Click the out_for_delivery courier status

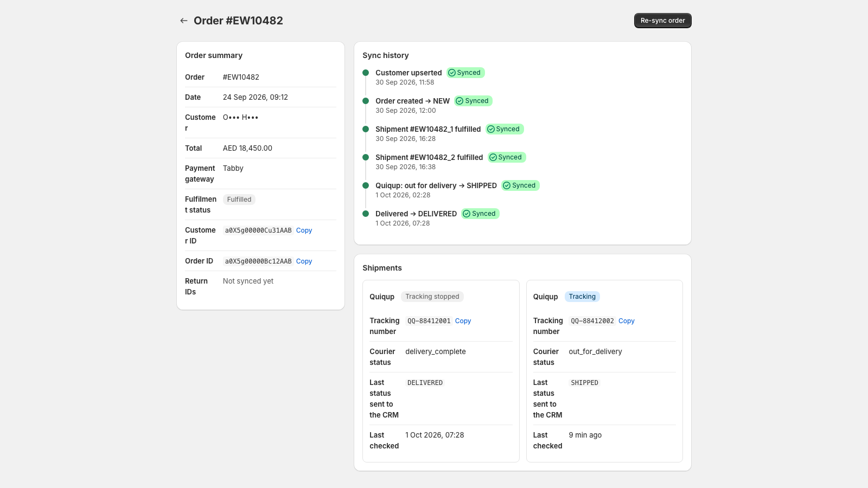tap(595, 351)
